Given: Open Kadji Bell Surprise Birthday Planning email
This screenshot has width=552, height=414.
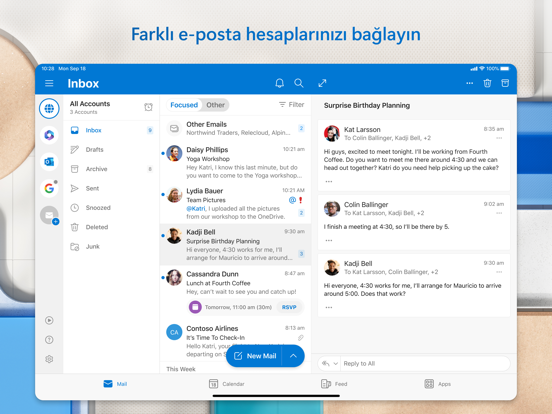Looking at the screenshot, I should pos(235,245).
